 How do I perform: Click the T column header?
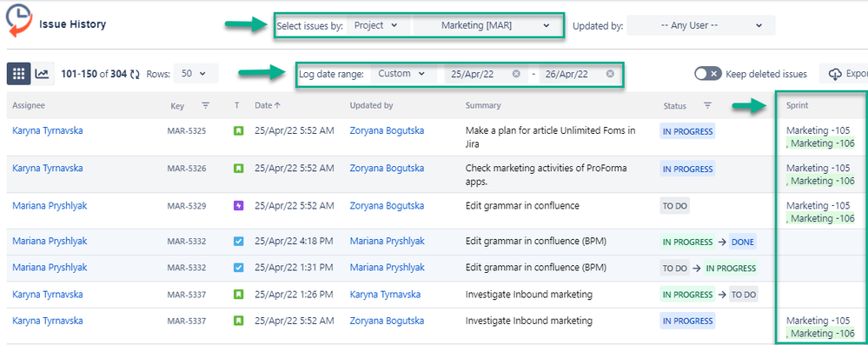237,105
